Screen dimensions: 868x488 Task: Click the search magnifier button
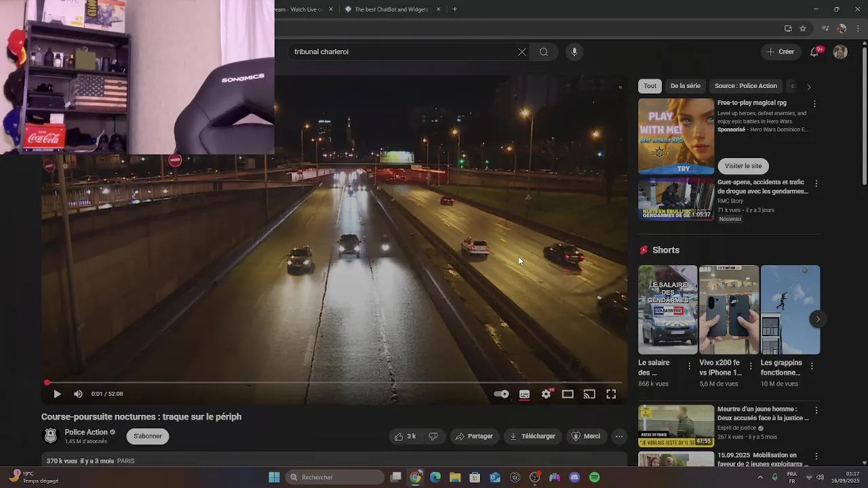point(544,52)
